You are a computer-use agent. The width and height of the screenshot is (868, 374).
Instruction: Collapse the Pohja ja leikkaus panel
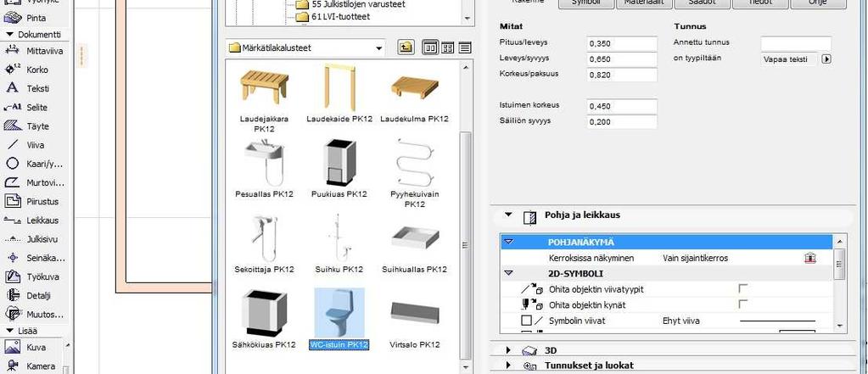pos(508,215)
